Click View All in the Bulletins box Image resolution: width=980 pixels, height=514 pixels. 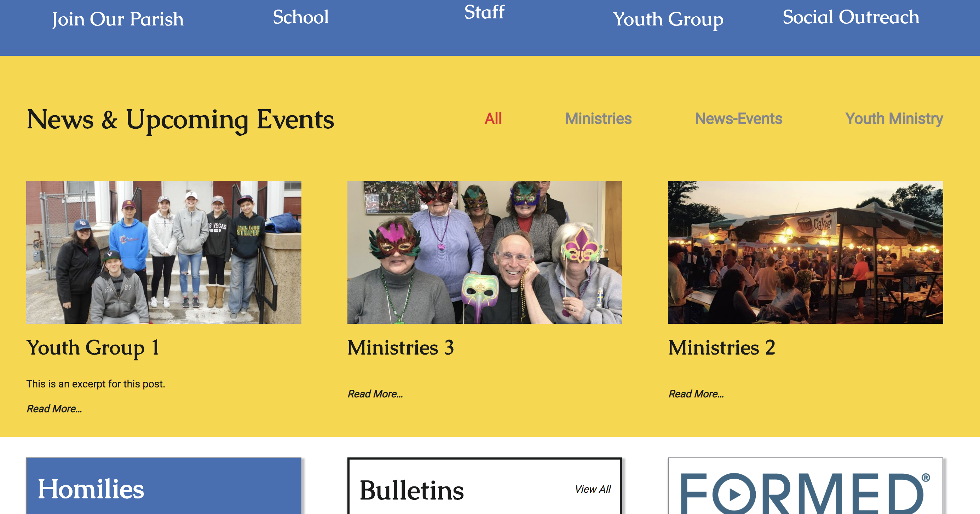593,489
